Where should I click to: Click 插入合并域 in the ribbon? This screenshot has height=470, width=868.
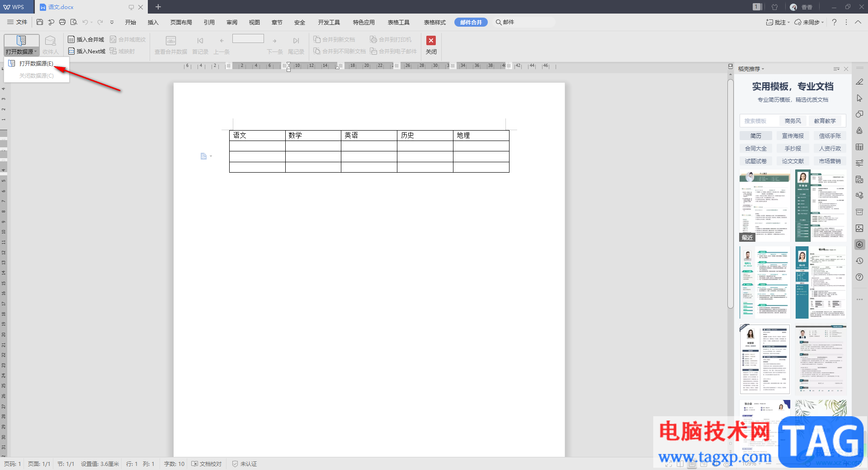tap(86, 40)
